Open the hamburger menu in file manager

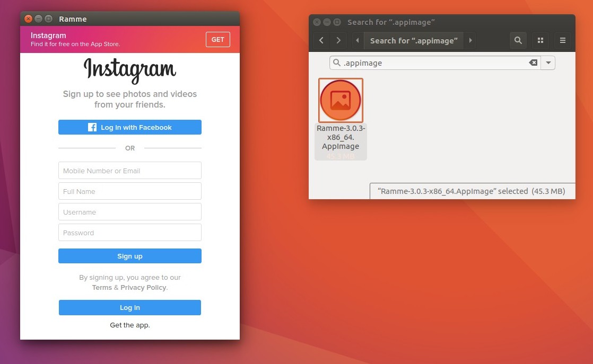pyautogui.click(x=563, y=40)
